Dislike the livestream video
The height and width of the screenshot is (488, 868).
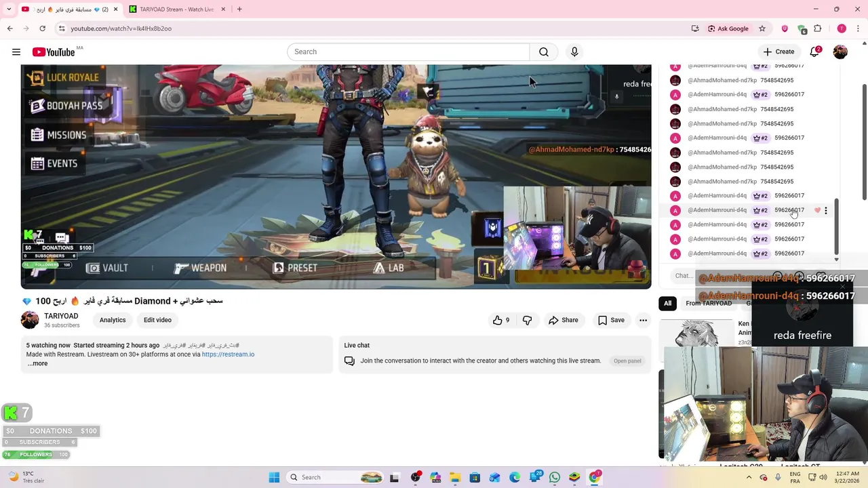(527, 320)
